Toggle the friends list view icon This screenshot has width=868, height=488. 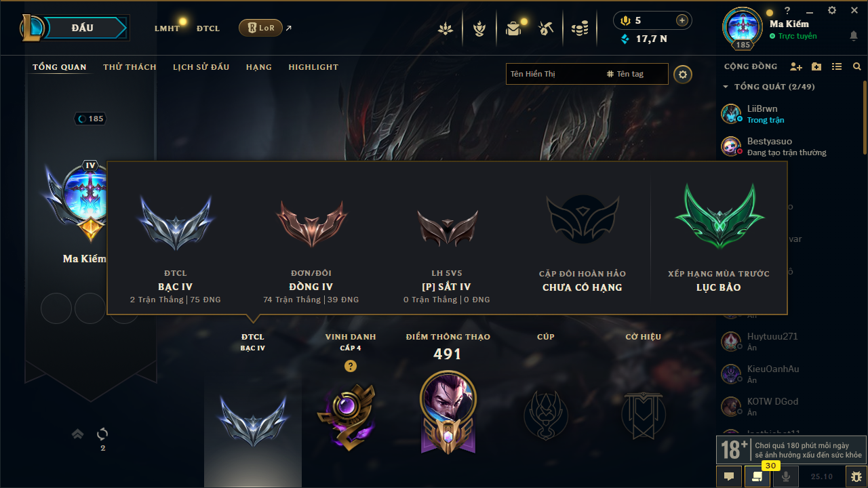[x=837, y=66]
